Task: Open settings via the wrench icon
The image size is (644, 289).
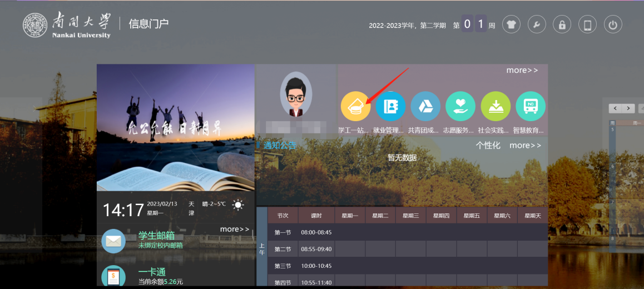Action: click(x=537, y=25)
